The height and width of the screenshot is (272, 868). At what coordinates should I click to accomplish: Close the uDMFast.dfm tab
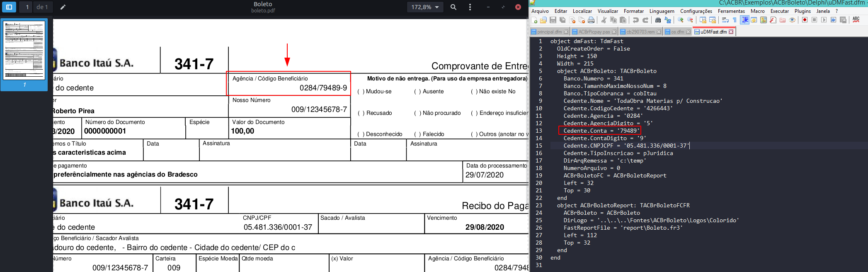731,32
